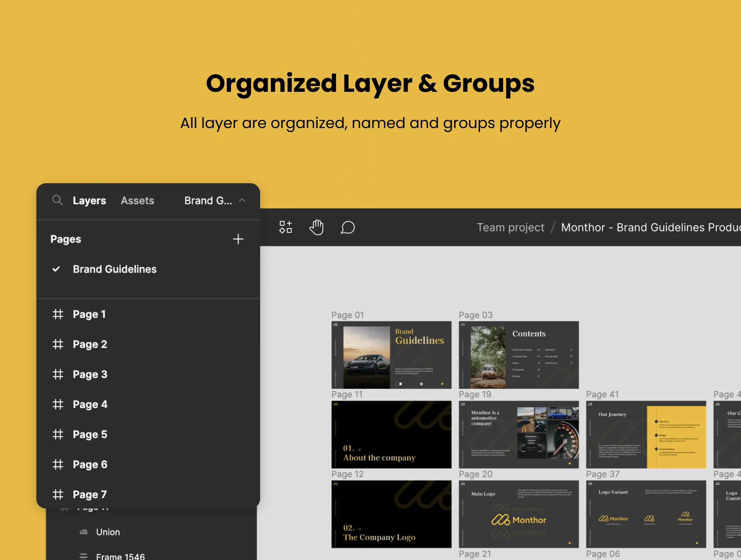Click the search magnifier icon in Layers panel
This screenshot has height=560, width=741.
[x=57, y=200]
